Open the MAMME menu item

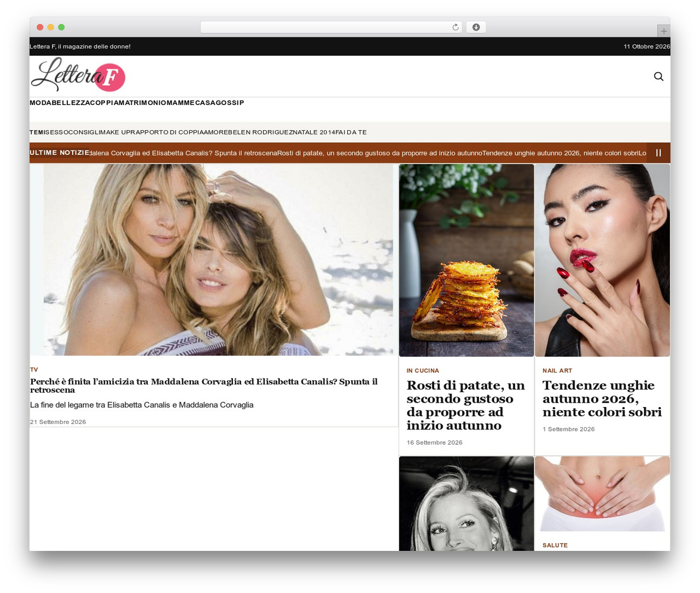tap(180, 103)
